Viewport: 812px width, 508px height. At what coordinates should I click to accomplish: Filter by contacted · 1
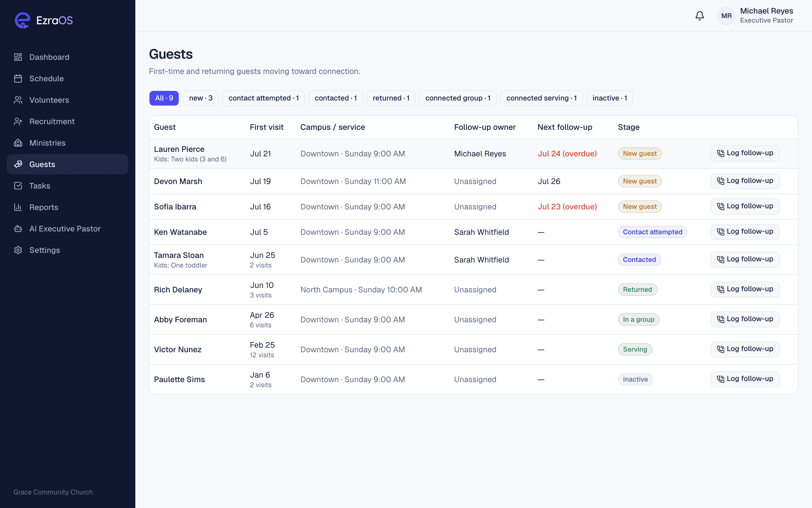pyautogui.click(x=336, y=98)
